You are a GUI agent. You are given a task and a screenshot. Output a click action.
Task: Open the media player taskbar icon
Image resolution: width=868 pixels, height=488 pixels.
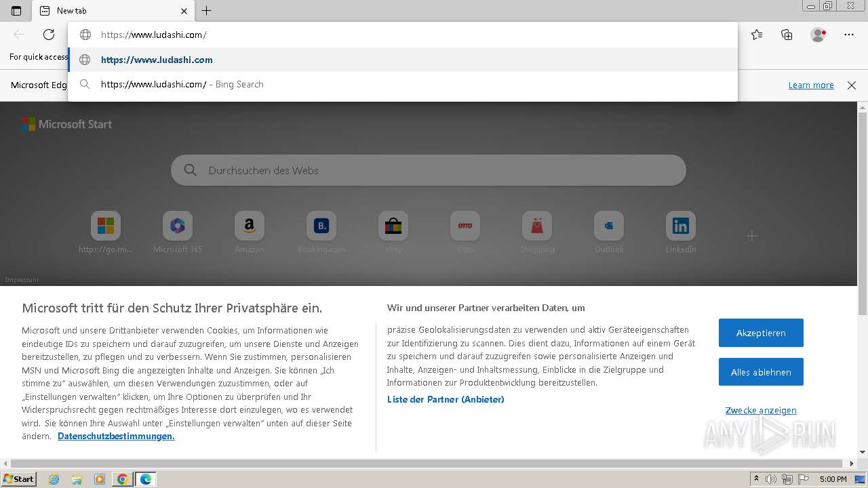coord(100,479)
